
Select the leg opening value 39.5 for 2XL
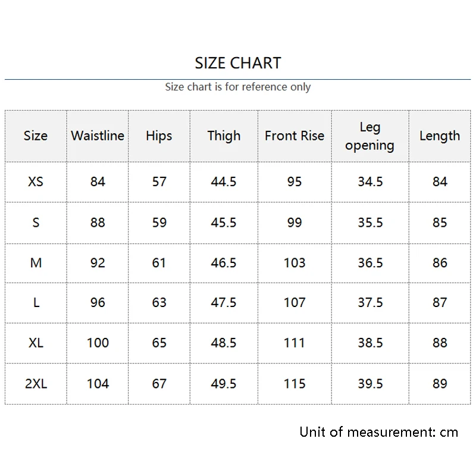370,384
